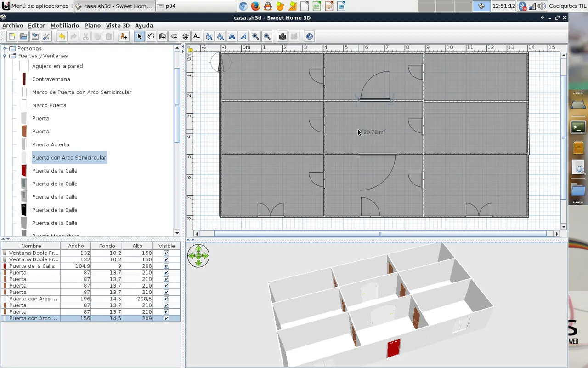Open Preferences via the tools icon
This screenshot has width=588, height=368.
(x=46, y=36)
